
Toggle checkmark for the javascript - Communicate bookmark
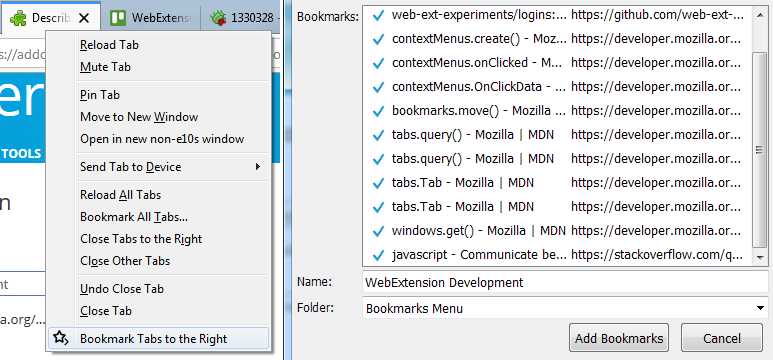[x=379, y=255]
